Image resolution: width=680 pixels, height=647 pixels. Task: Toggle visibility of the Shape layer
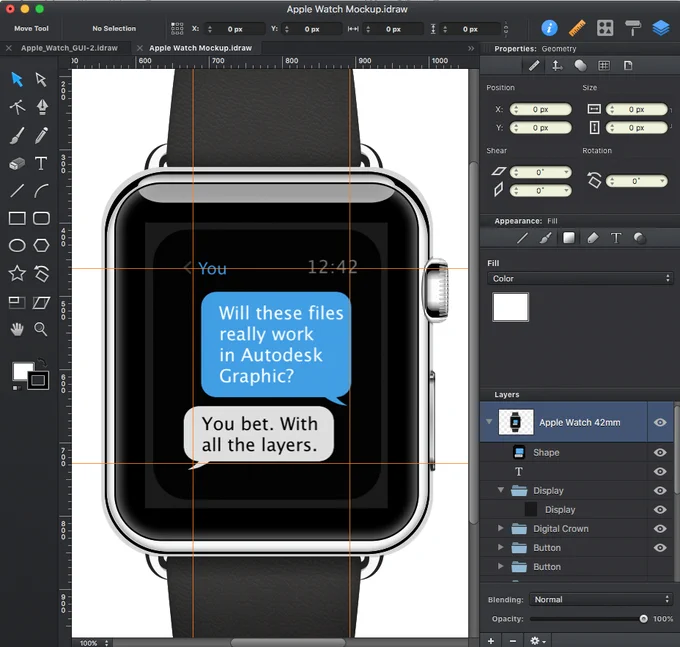660,452
